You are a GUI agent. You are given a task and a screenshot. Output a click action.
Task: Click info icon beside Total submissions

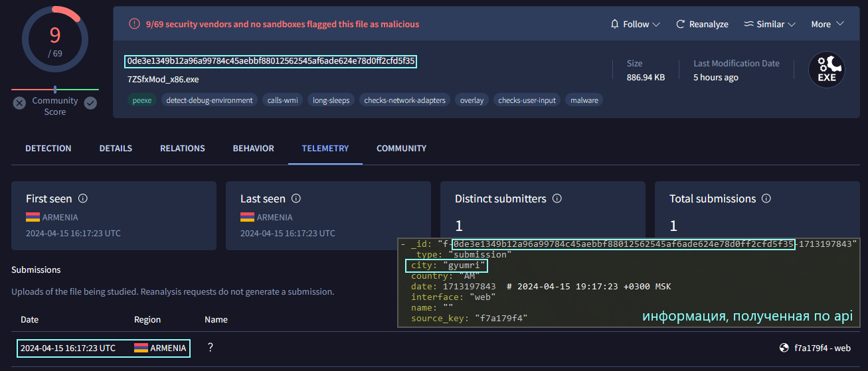coord(766,198)
